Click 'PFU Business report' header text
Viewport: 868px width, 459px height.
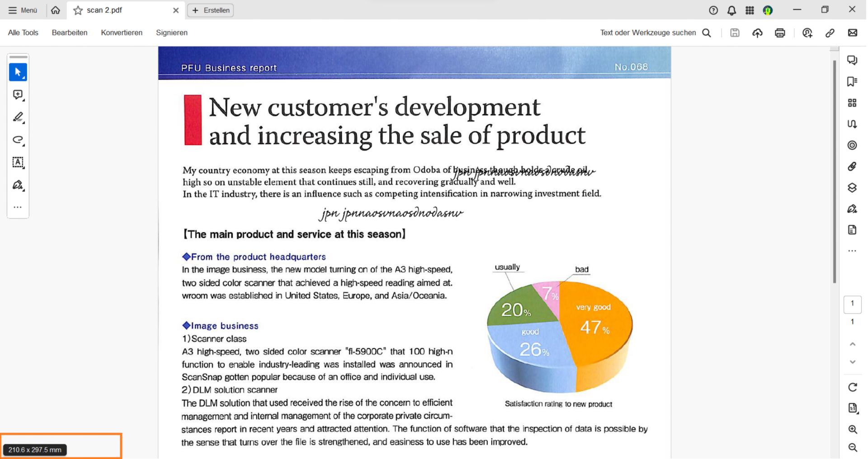tap(229, 68)
